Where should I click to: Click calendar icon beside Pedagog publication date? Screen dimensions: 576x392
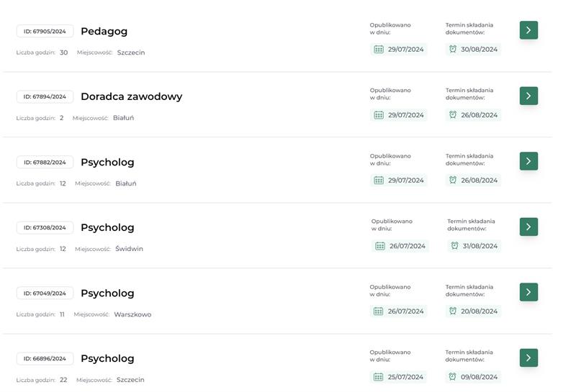tap(379, 50)
